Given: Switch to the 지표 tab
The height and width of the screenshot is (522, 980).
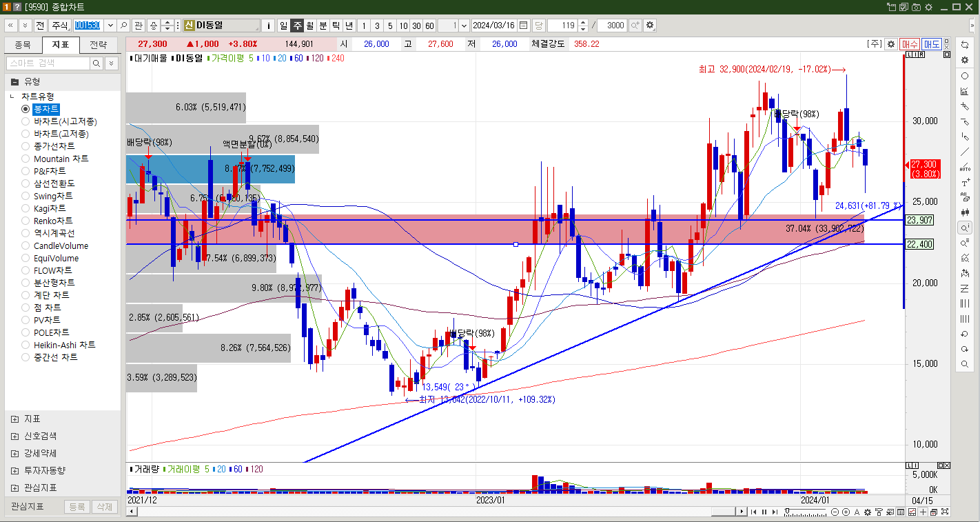Looking at the screenshot, I should tap(61, 46).
